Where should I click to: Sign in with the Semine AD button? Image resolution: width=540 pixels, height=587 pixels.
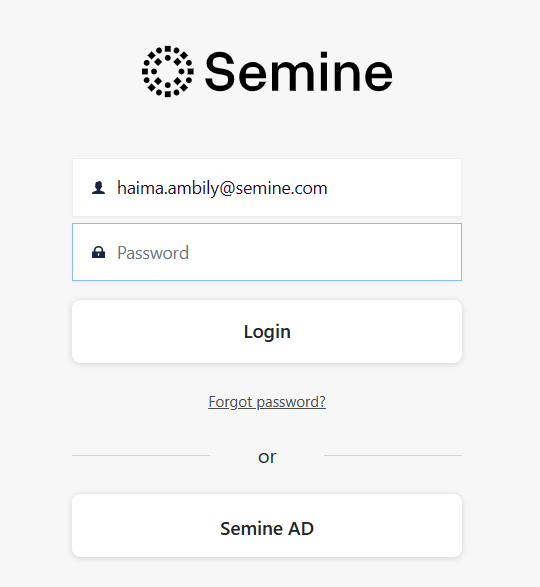267,525
